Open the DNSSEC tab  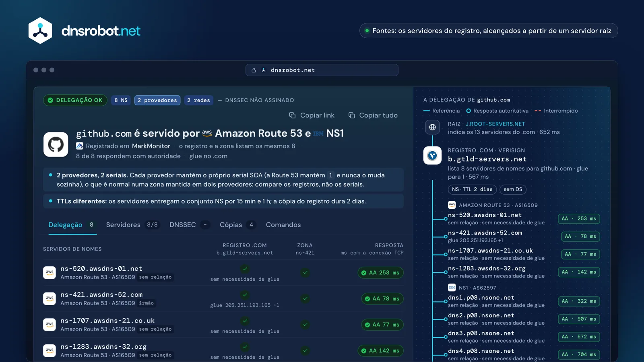click(189, 225)
